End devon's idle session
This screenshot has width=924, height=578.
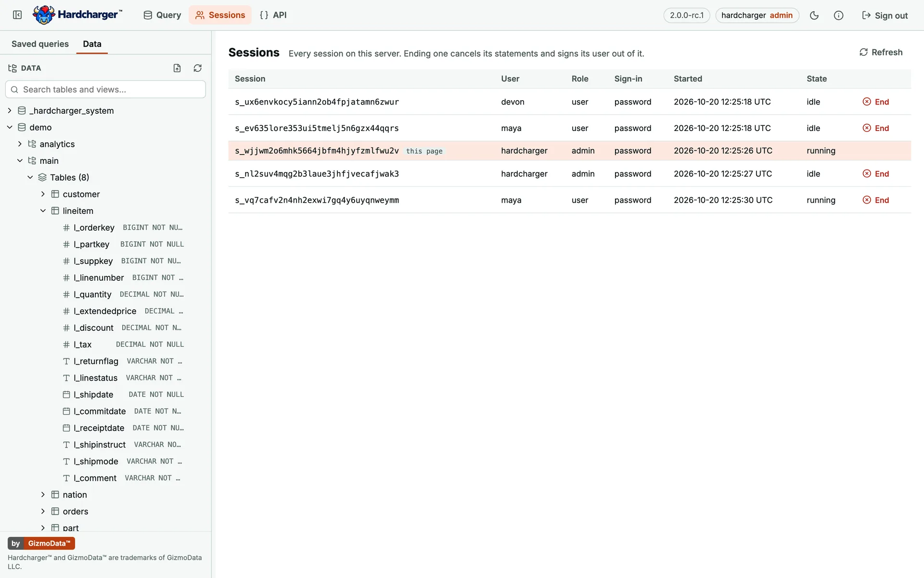(x=876, y=102)
